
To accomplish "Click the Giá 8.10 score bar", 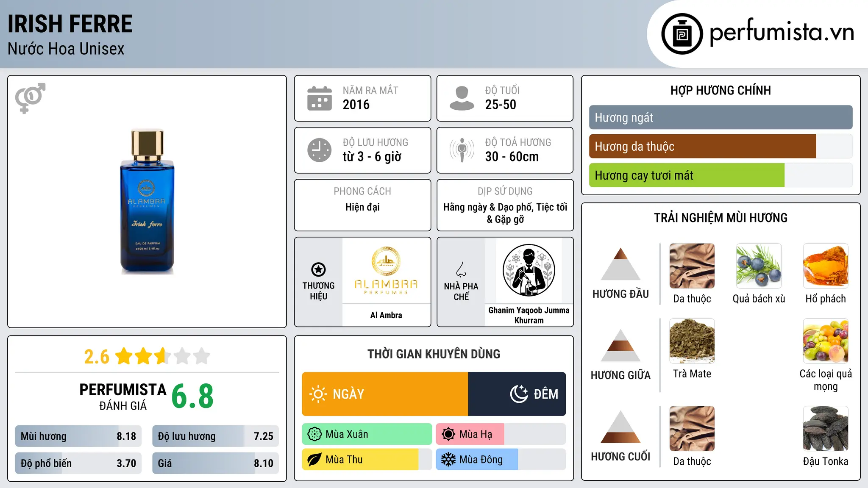I will click(x=215, y=463).
